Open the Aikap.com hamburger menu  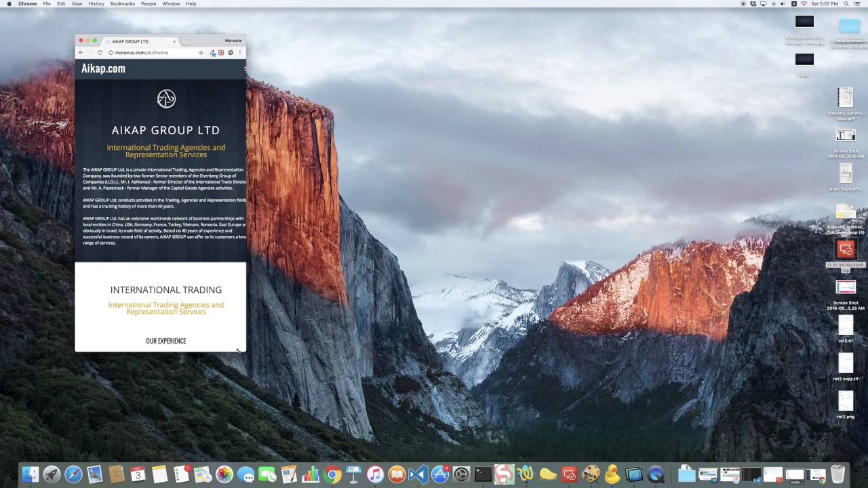coord(245,68)
